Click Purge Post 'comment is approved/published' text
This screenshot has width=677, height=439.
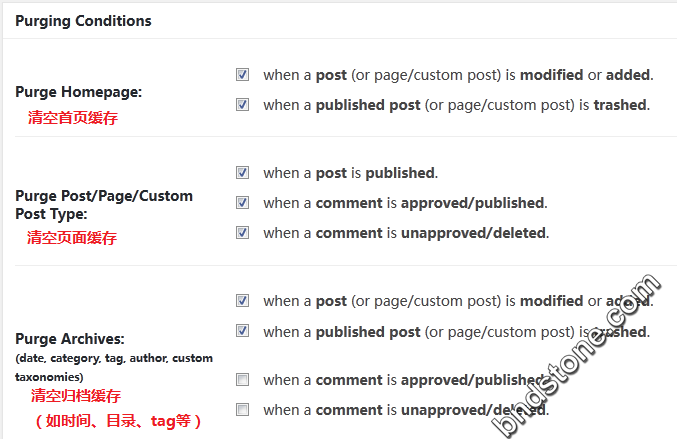(405, 203)
